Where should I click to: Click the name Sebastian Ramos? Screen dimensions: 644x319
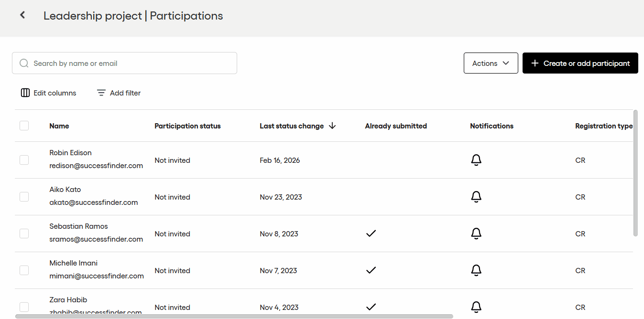click(x=78, y=226)
